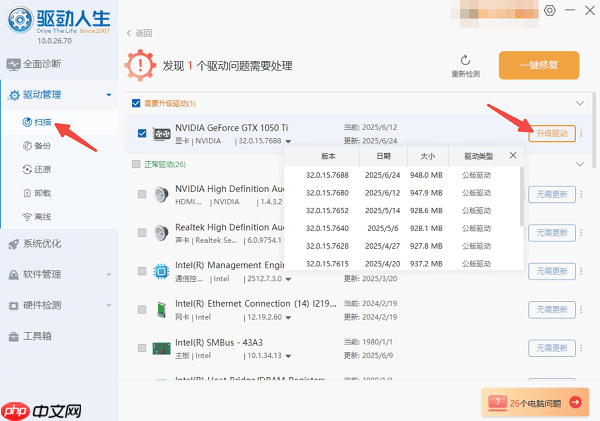This screenshot has height=421, width=600.
Task: Click 无需更新 for Intel SMBus
Action: click(552, 348)
